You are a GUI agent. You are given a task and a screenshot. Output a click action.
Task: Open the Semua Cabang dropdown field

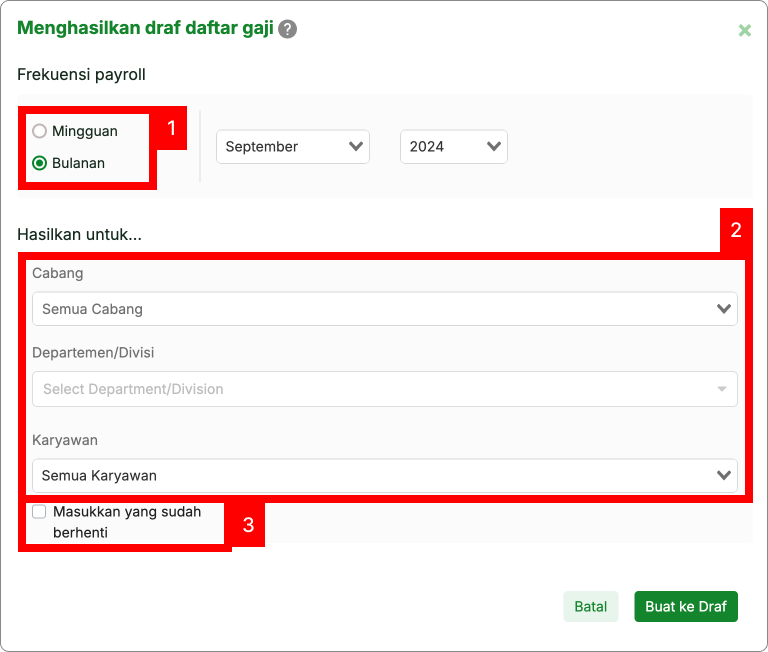[384, 309]
